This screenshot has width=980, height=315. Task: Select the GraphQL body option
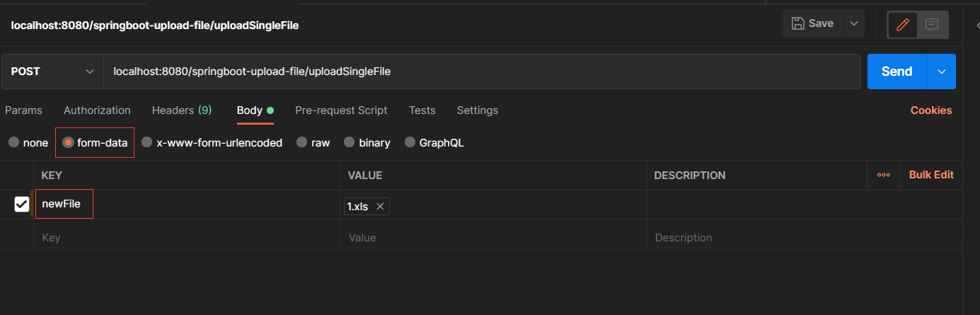(410, 143)
